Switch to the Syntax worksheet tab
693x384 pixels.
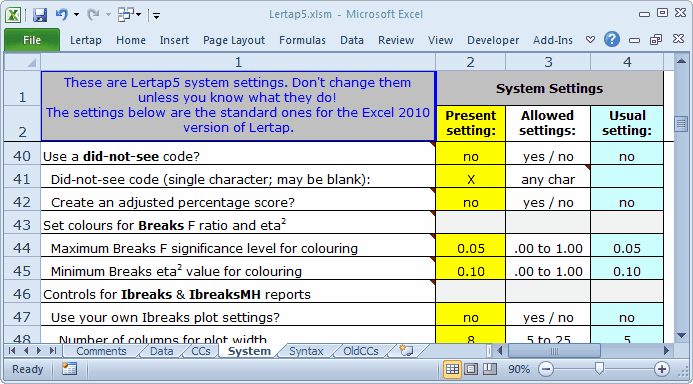[x=306, y=351]
